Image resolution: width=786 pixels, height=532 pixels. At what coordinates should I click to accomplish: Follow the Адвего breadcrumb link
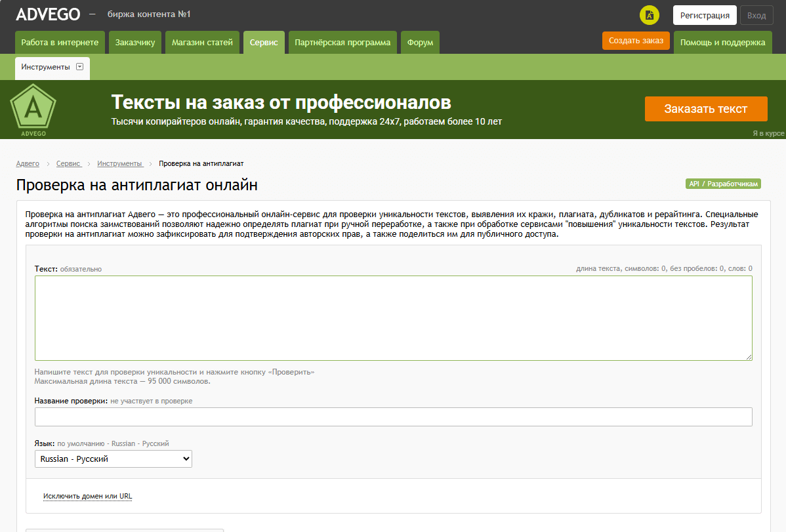(28, 163)
